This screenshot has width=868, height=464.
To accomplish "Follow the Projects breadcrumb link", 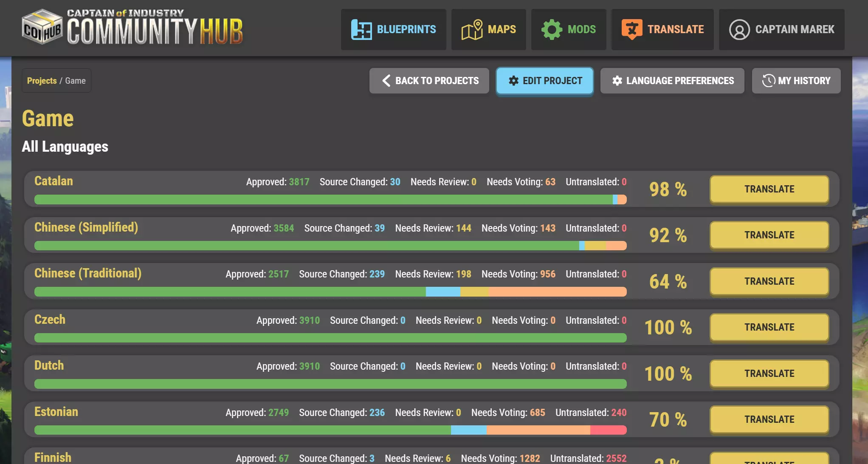I will click(42, 81).
